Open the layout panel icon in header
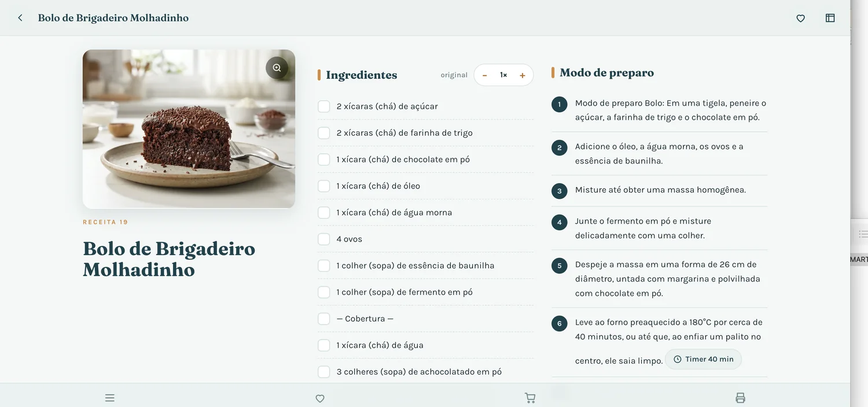Screen dimensions: 868x407 pyautogui.click(x=830, y=18)
